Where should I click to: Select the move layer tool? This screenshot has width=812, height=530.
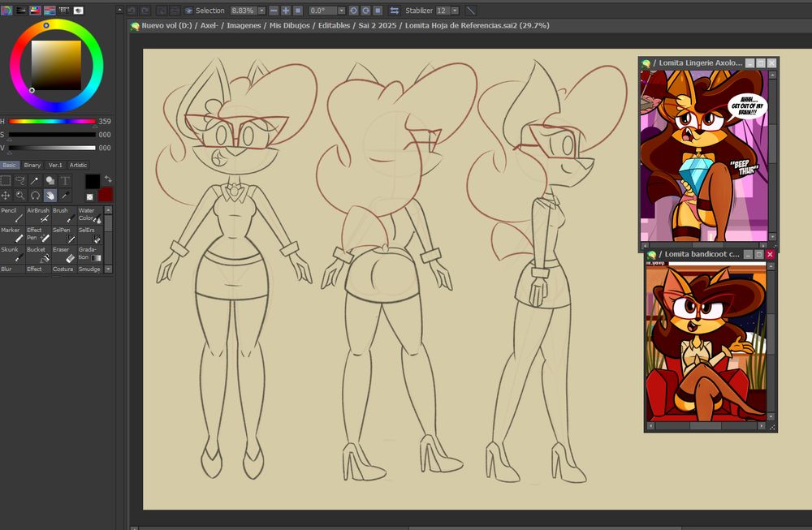6,195
